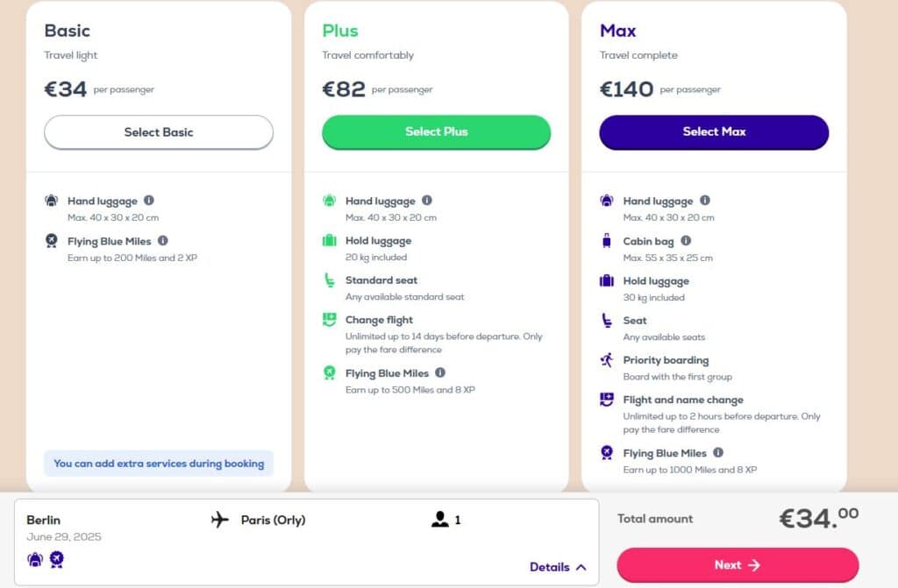Choose the Plus fare option

point(437,132)
